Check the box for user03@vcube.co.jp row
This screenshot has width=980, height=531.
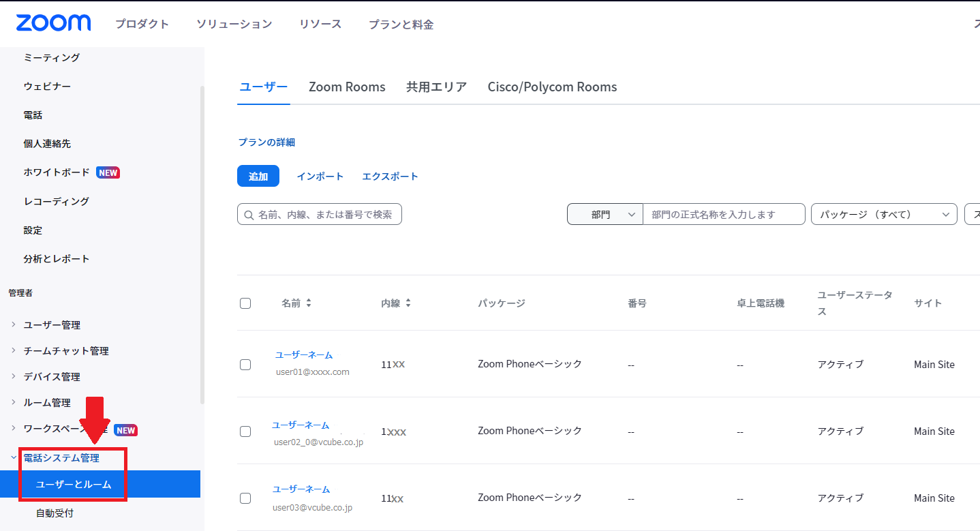(x=245, y=498)
